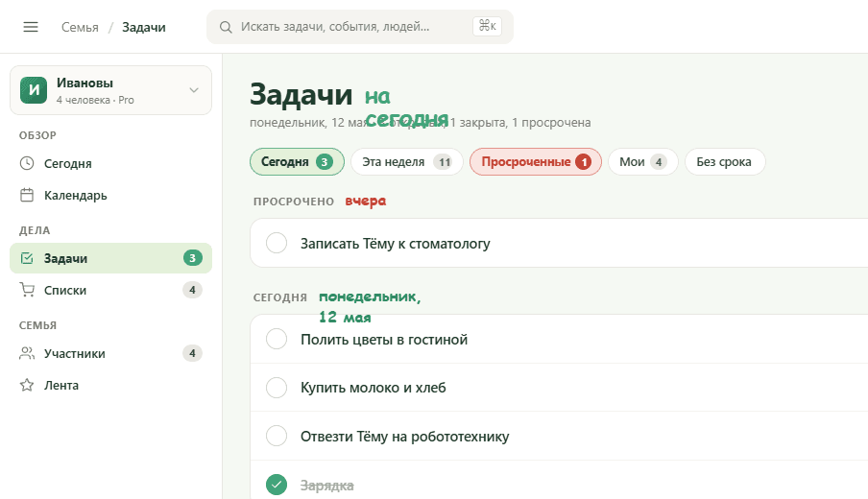Select the Сегодня filter tab
868x499 pixels.
point(297,162)
